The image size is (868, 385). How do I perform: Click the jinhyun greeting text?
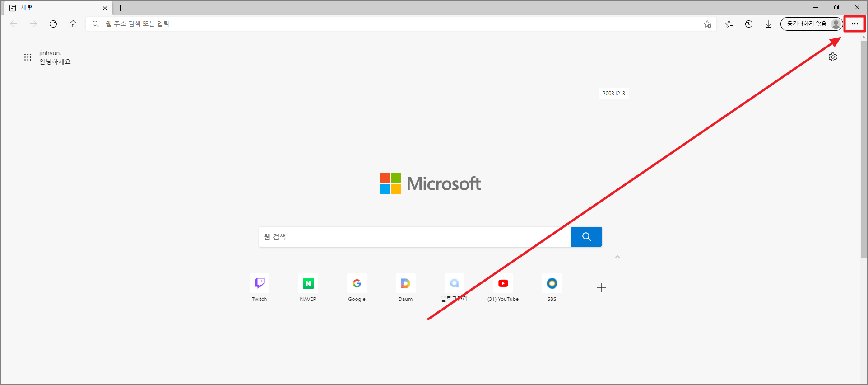tap(55, 57)
